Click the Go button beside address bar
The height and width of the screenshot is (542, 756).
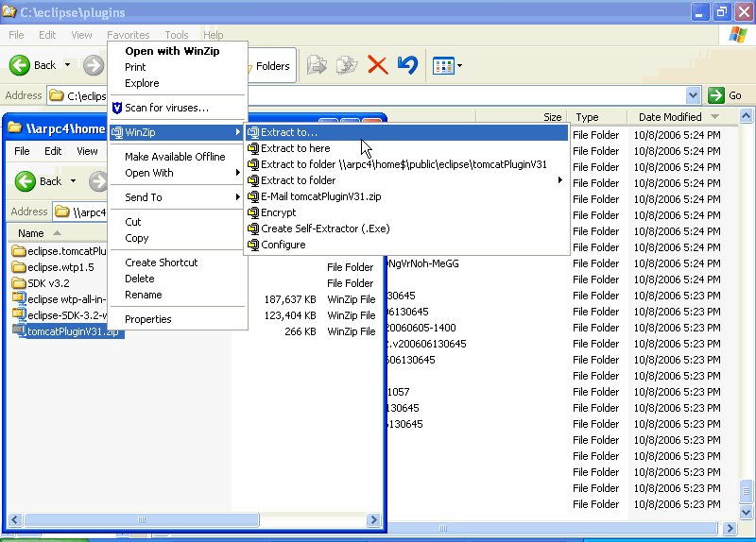726,95
